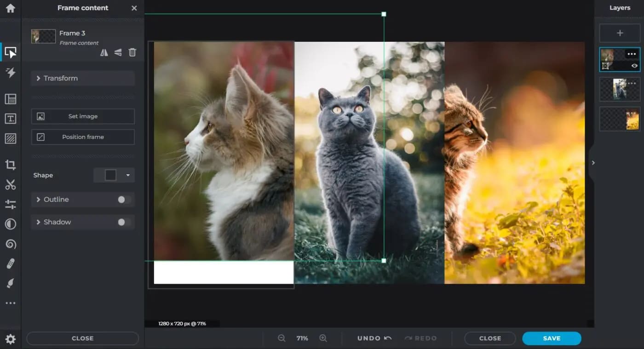Open the settings gear
The width and height of the screenshot is (644, 349).
click(10, 339)
